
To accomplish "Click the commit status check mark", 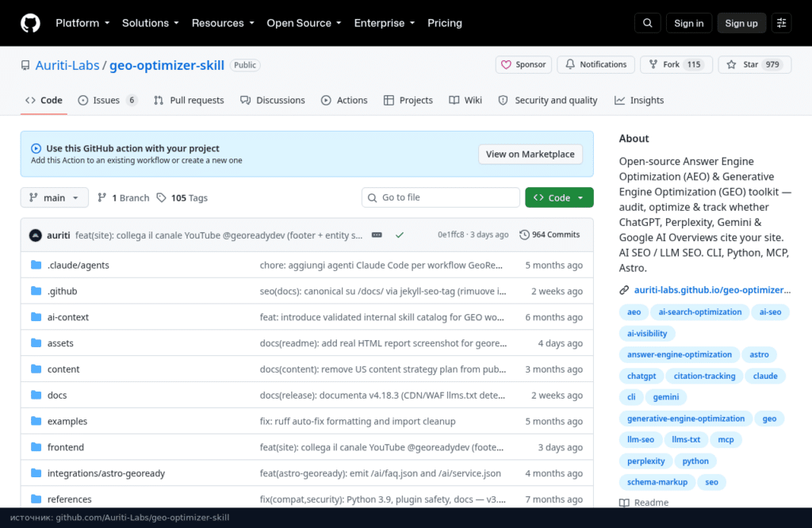I will 400,235.
